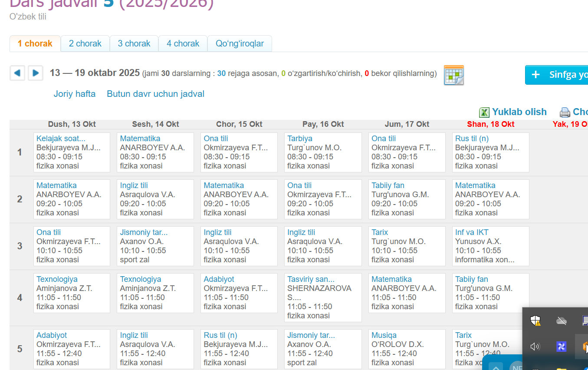The image size is (588, 370).
Task: Open Tarbiya lesson on Thursday
Action: (x=300, y=139)
